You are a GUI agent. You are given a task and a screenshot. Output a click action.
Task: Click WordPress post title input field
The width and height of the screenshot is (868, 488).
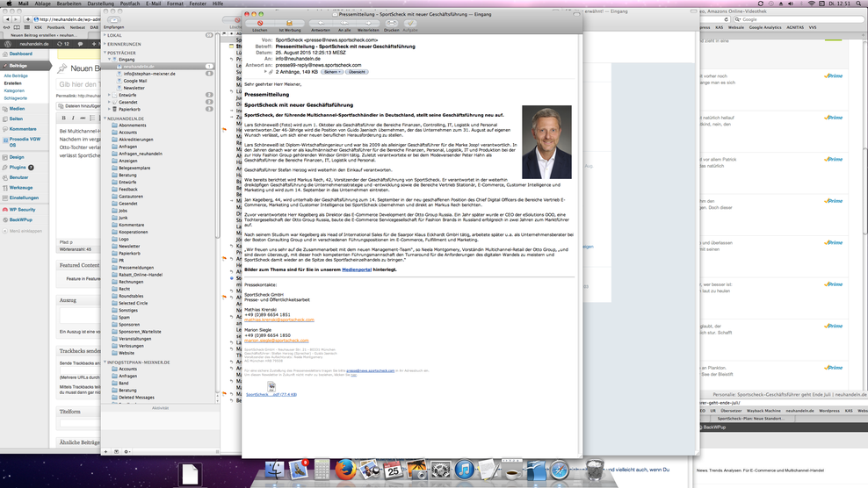(x=78, y=84)
